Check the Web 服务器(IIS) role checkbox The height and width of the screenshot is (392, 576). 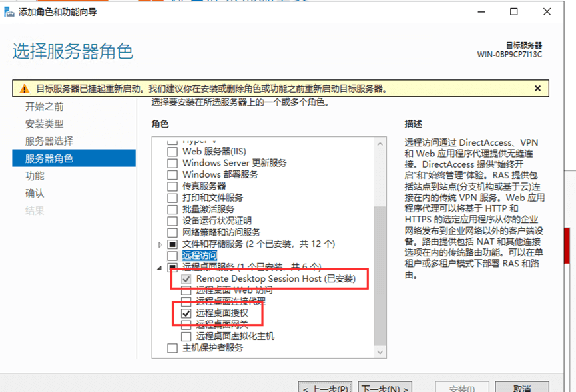172,152
